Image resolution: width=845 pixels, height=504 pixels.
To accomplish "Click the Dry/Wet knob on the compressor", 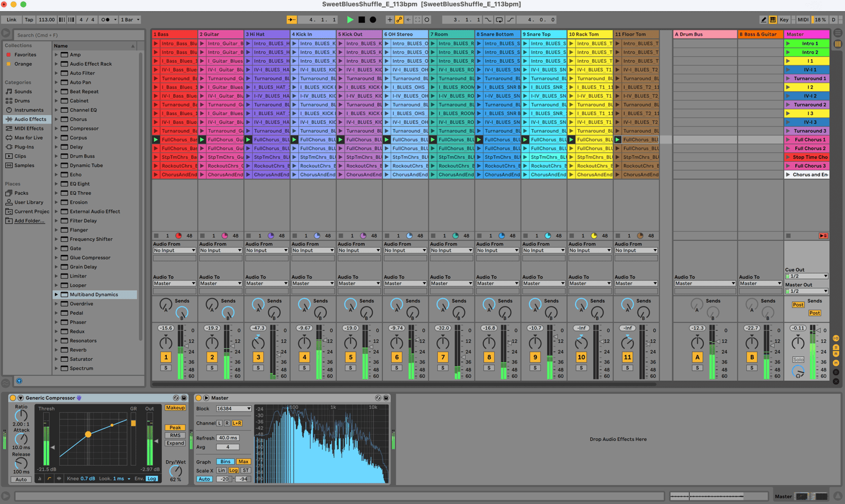I will [x=175, y=472].
